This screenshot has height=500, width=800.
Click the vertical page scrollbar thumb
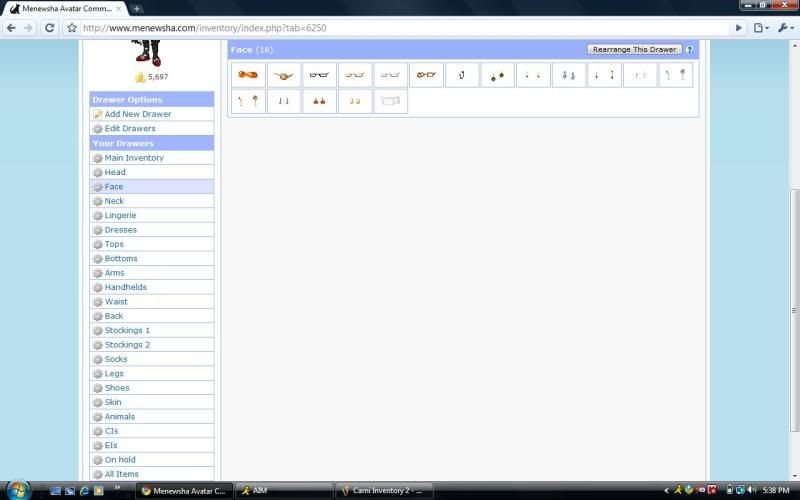point(794,310)
